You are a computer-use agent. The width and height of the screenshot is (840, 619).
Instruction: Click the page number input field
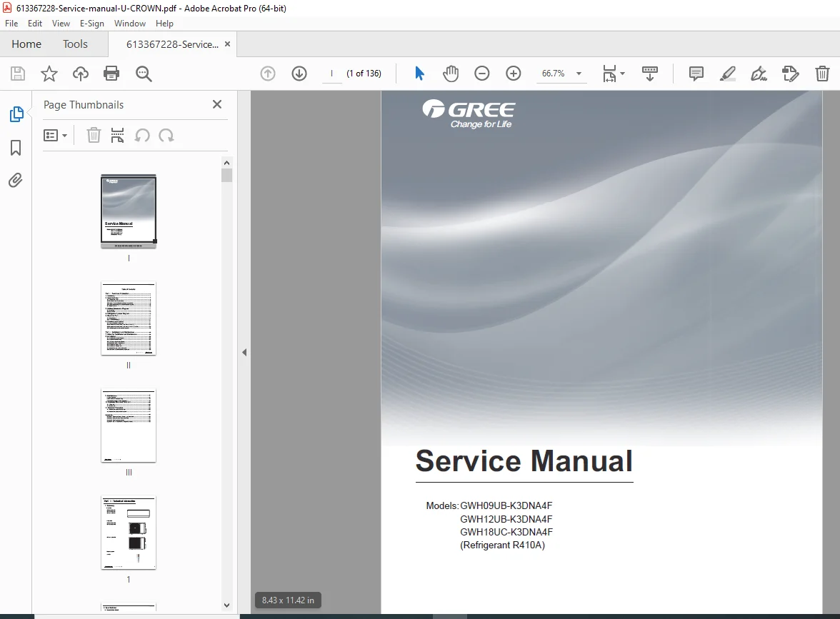point(331,74)
